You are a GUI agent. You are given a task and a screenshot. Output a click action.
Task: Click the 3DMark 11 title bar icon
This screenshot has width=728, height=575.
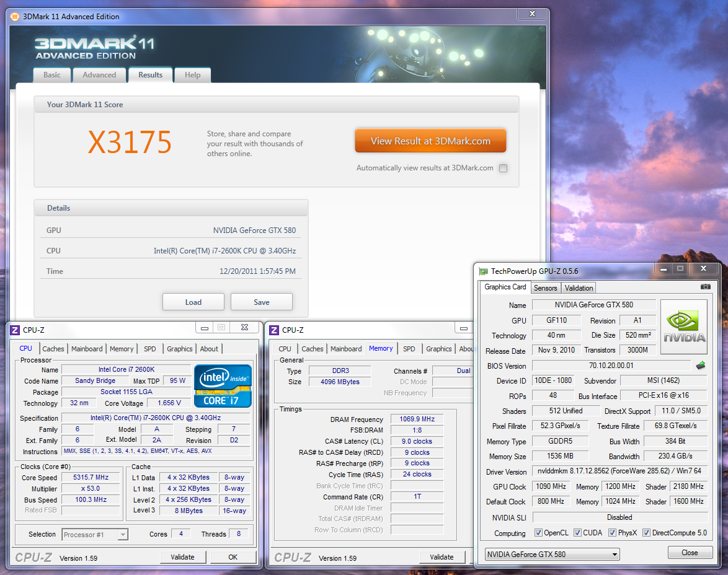click(x=15, y=17)
